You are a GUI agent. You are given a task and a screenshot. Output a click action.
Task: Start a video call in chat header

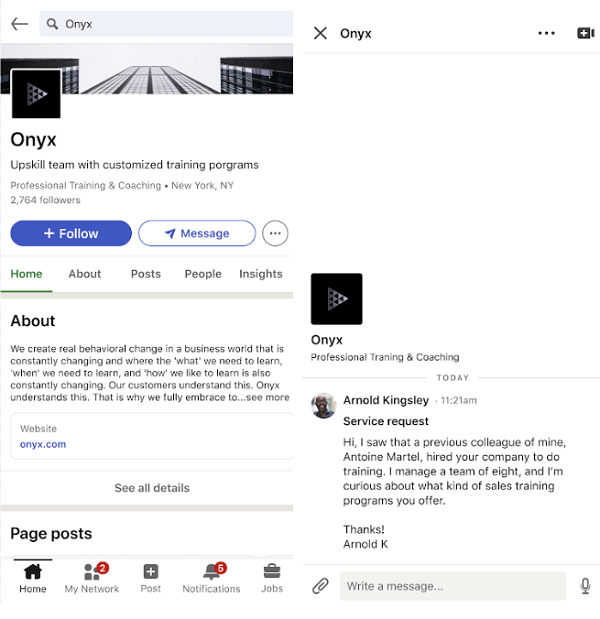pos(586,33)
